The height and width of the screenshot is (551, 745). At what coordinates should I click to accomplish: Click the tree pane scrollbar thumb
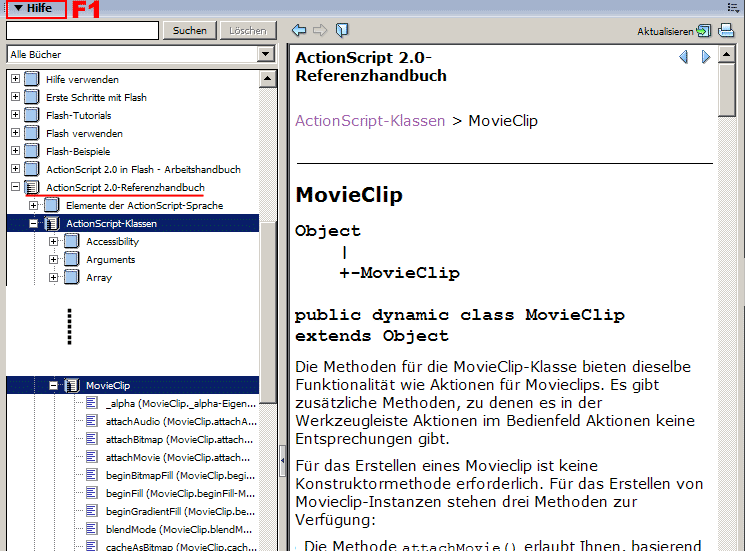point(268,311)
